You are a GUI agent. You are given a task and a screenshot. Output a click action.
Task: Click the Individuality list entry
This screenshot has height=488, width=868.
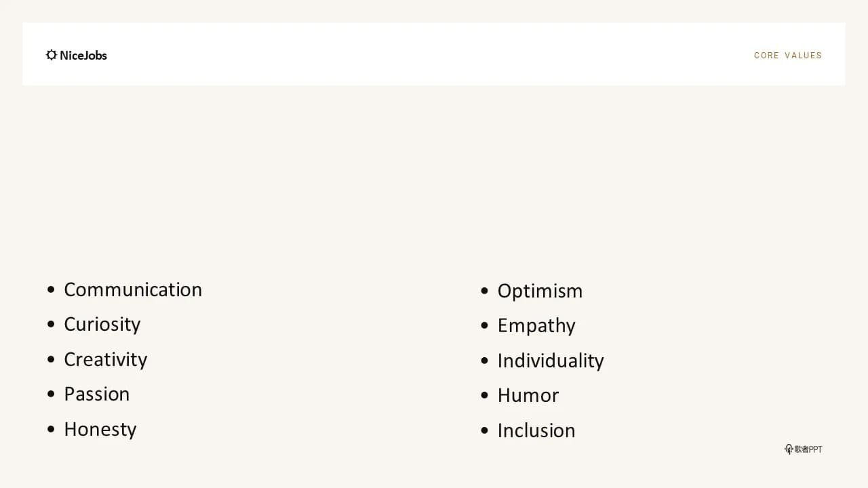(551, 361)
